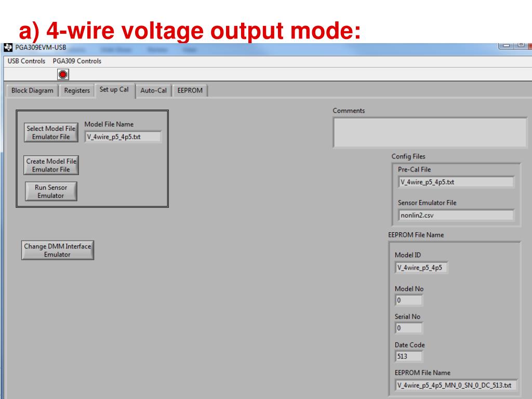
Task: Click the EEPROM File Name output field
Action: 456,385
